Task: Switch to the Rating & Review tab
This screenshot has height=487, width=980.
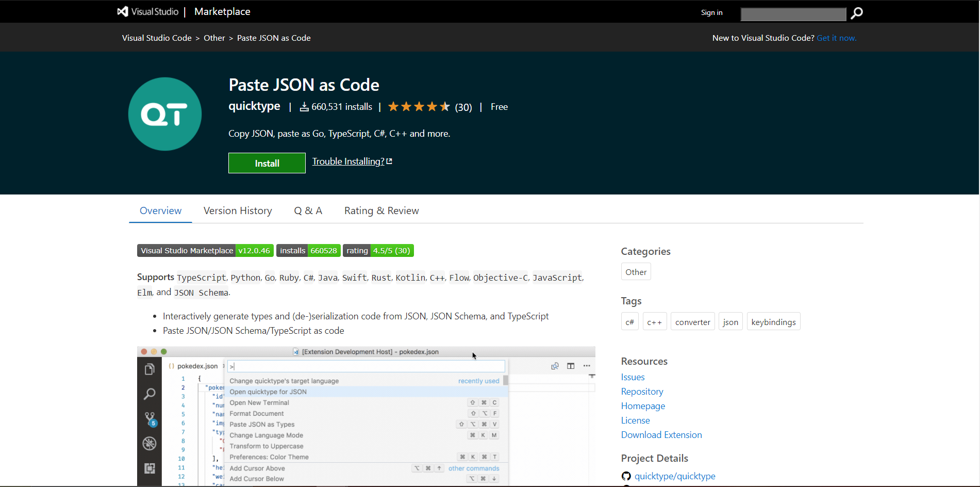Action: (x=381, y=210)
